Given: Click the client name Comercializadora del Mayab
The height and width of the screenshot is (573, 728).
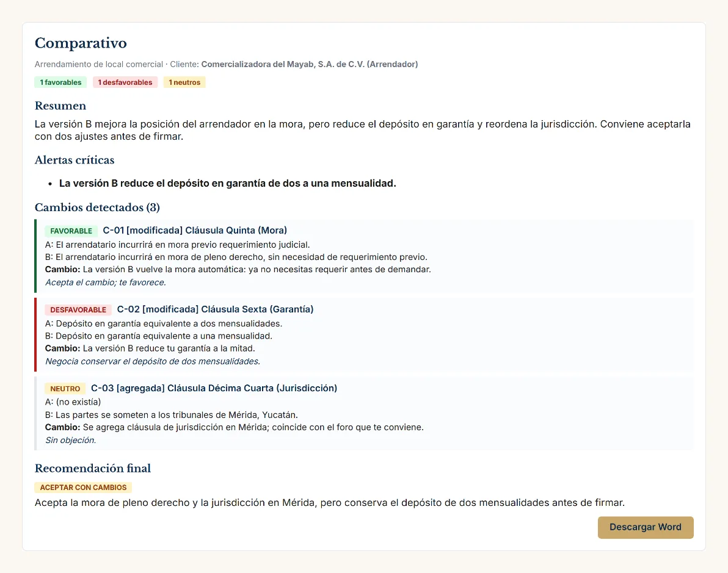Looking at the screenshot, I should click(309, 64).
